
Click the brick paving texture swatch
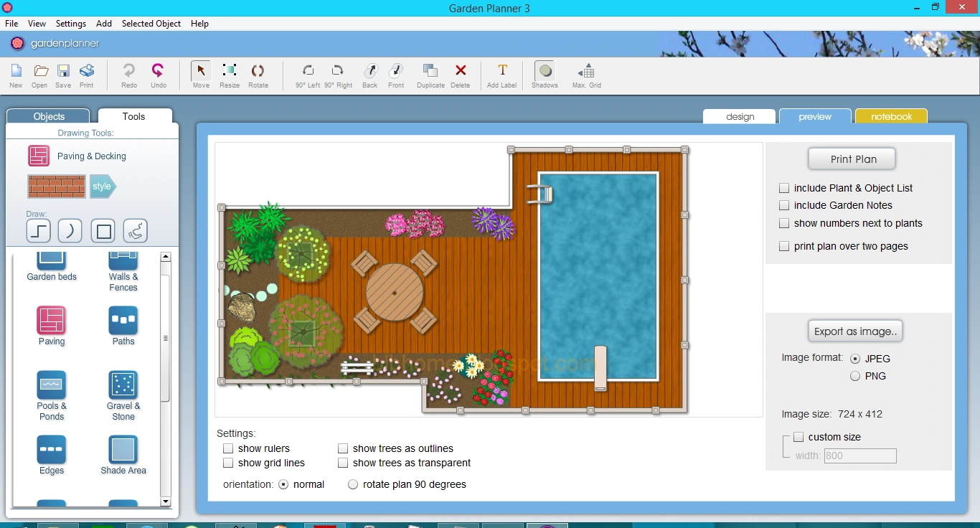(x=57, y=187)
